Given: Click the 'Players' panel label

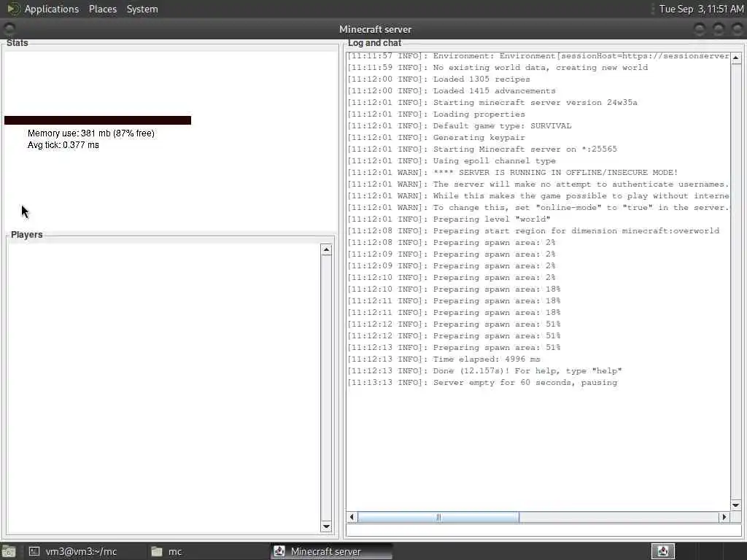Looking at the screenshot, I should (x=27, y=235).
